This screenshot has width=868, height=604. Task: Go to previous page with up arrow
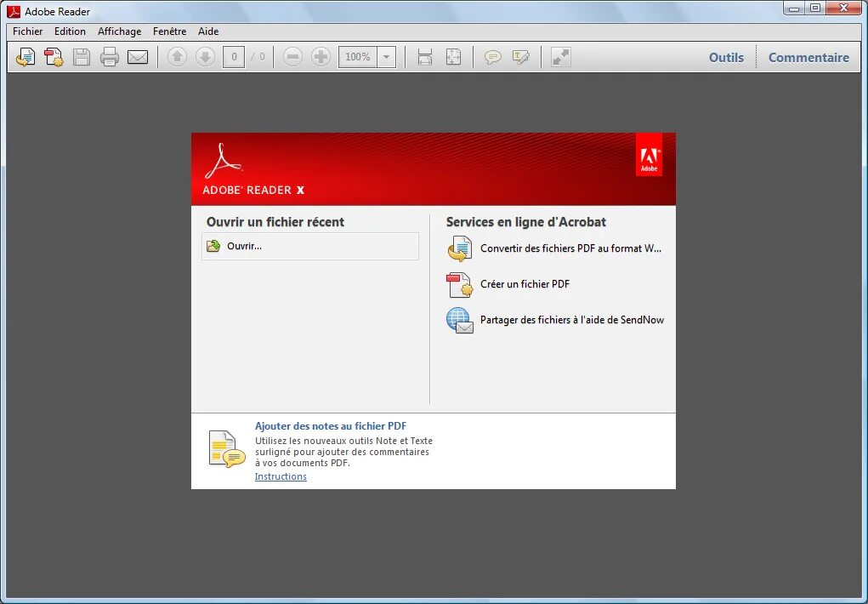(177, 56)
